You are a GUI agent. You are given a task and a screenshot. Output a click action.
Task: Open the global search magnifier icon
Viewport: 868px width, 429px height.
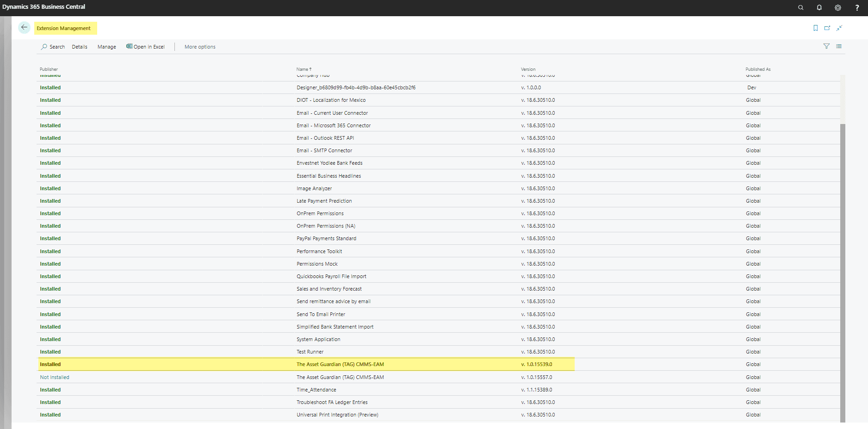[800, 7]
